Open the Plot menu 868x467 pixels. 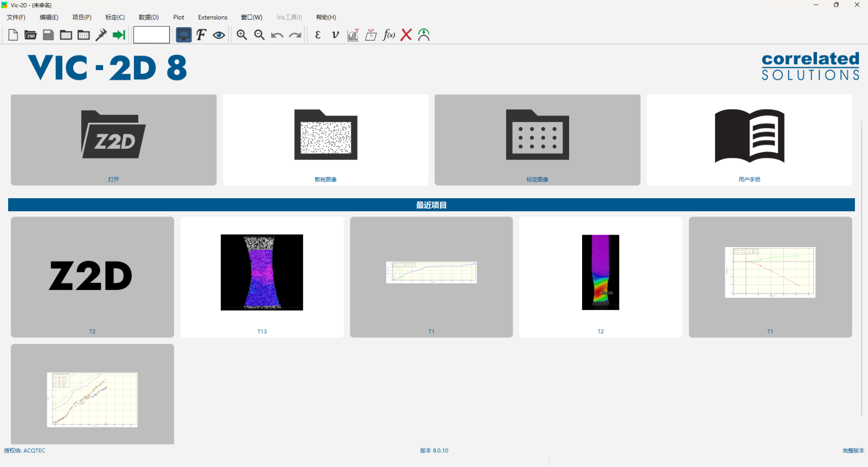[178, 17]
